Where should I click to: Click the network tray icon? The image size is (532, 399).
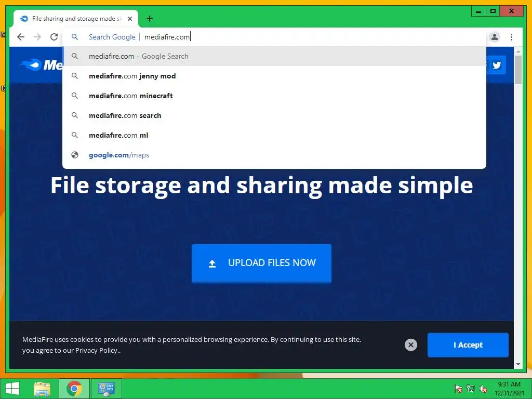[471, 389]
